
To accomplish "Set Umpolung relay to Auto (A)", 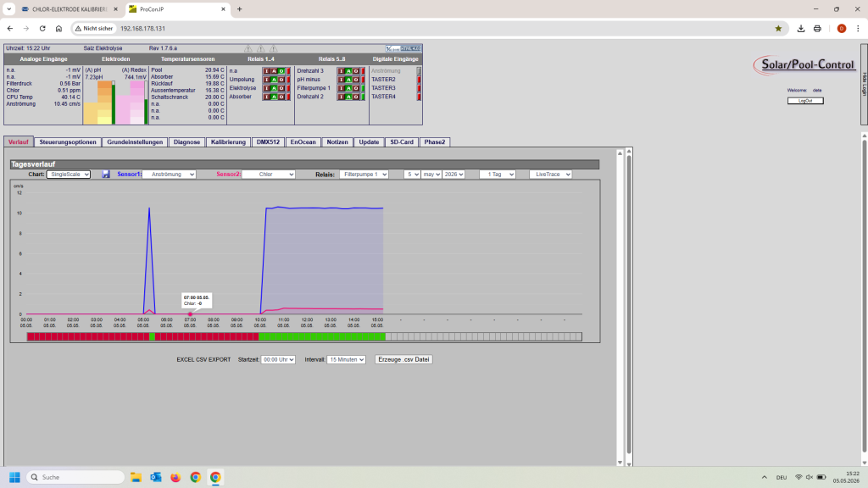I will tap(274, 80).
